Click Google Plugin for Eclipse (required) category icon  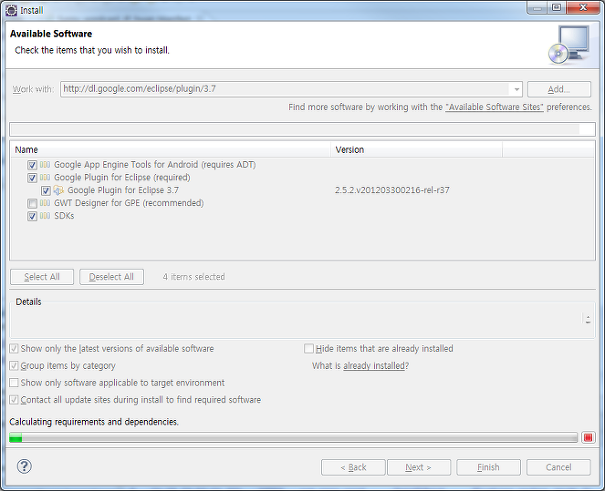45,177
